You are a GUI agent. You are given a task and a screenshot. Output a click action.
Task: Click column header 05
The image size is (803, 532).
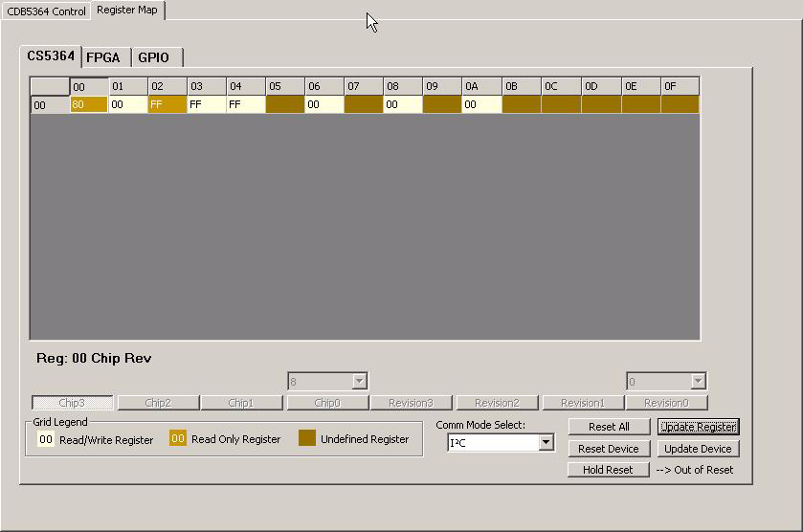[x=285, y=86]
